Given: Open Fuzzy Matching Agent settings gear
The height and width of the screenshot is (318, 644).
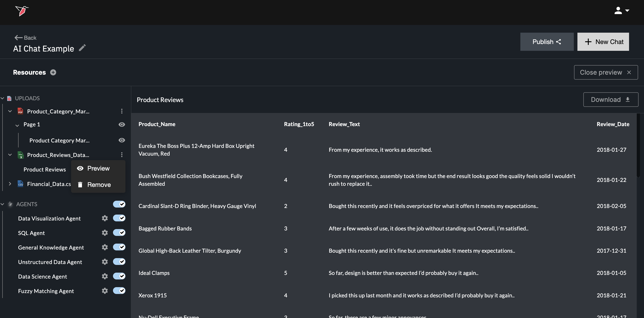Looking at the screenshot, I should coord(105,291).
